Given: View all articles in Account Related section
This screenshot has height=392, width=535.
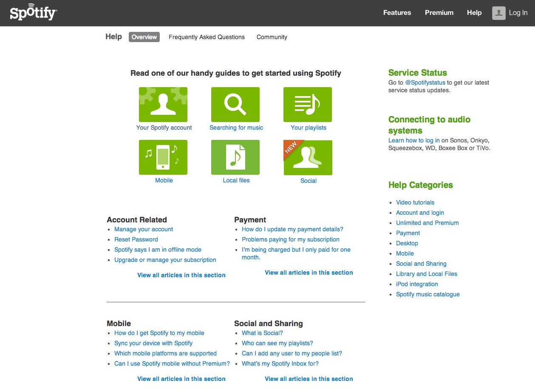Looking at the screenshot, I should (x=181, y=275).
